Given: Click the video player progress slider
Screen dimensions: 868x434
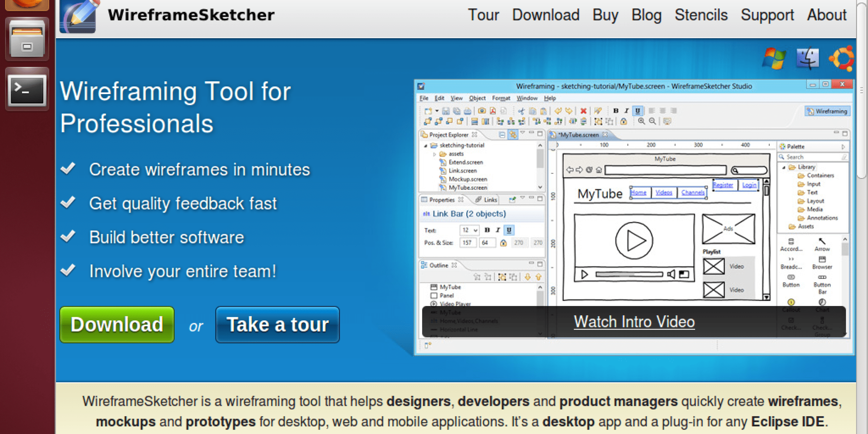Looking at the screenshot, I should pos(629,275).
